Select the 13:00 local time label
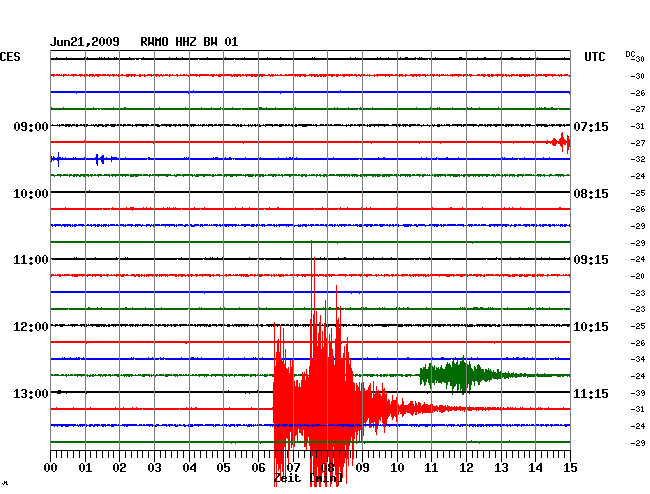The width and height of the screenshot is (650, 494). (x=31, y=393)
